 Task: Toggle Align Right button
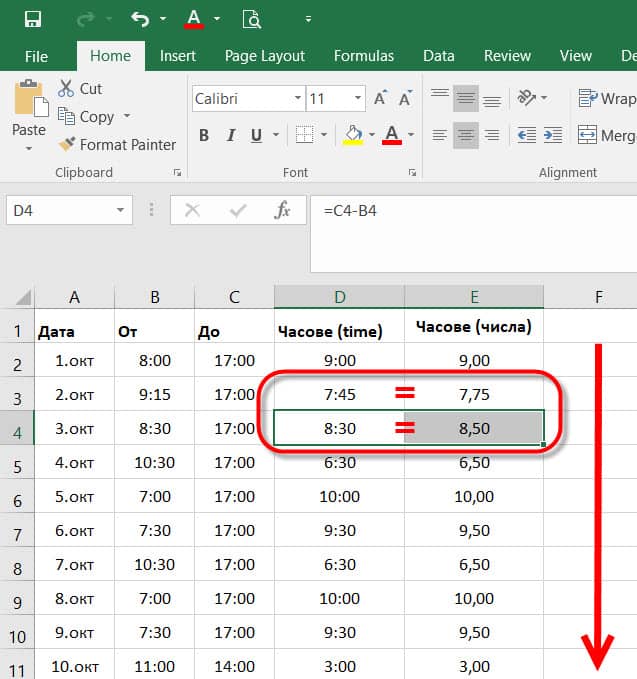coord(491,135)
